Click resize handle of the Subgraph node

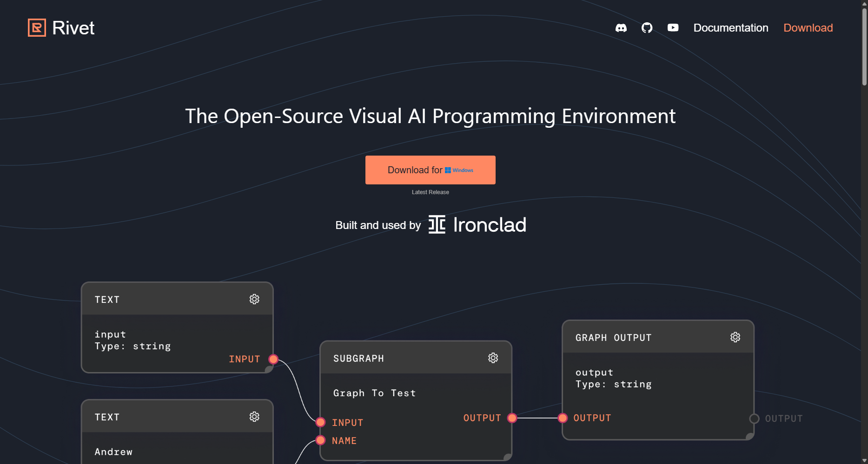508,457
